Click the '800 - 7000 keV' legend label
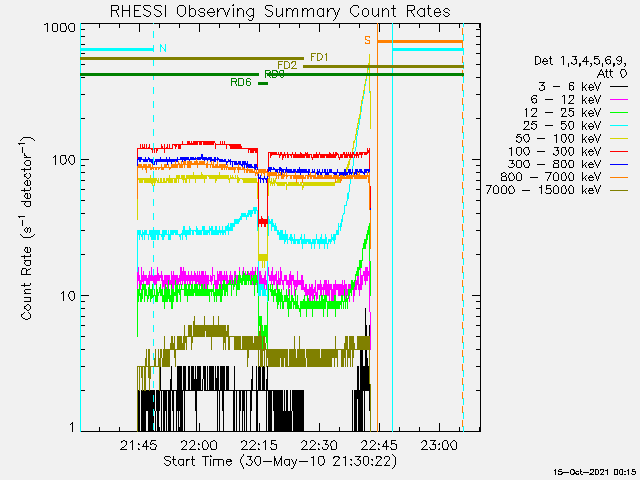640x480 pixels. point(551,177)
